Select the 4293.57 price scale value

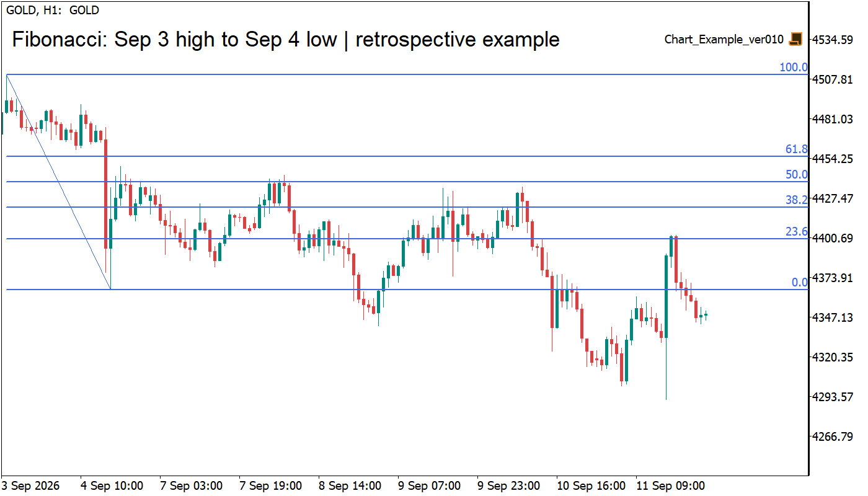(x=833, y=397)
